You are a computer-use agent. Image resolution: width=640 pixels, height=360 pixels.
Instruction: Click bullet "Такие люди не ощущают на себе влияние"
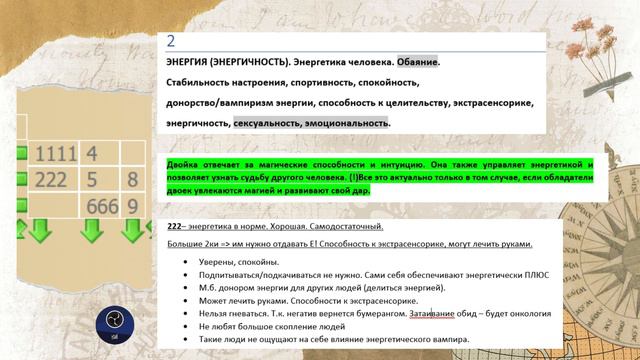334,339
